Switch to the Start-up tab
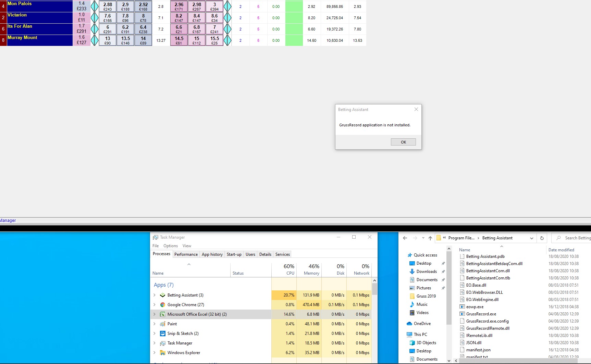The width and height of the screenshot is (591, 364). coord(234,254)
